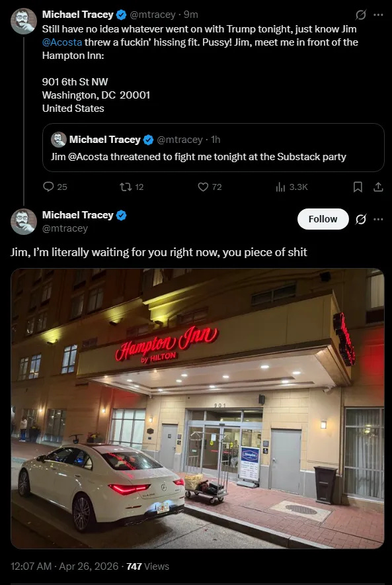Repost the tweet with 12 reposts
Image resolution: width=392 pixels, height=585 pixels.
click(x=124, y=187)
